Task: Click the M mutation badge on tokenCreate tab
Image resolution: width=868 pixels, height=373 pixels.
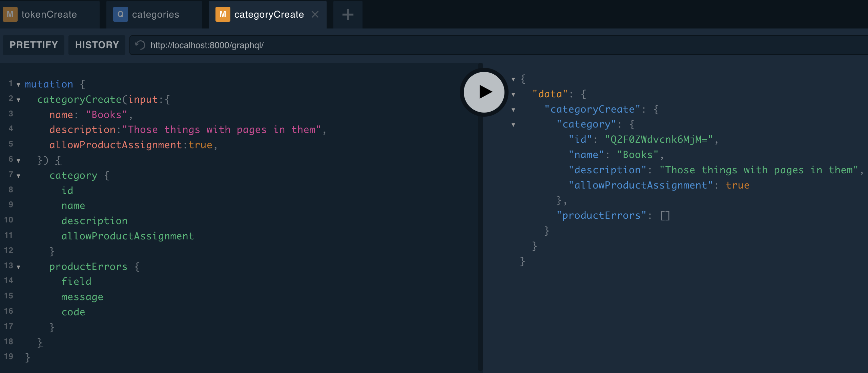Action: click(10, 14)
